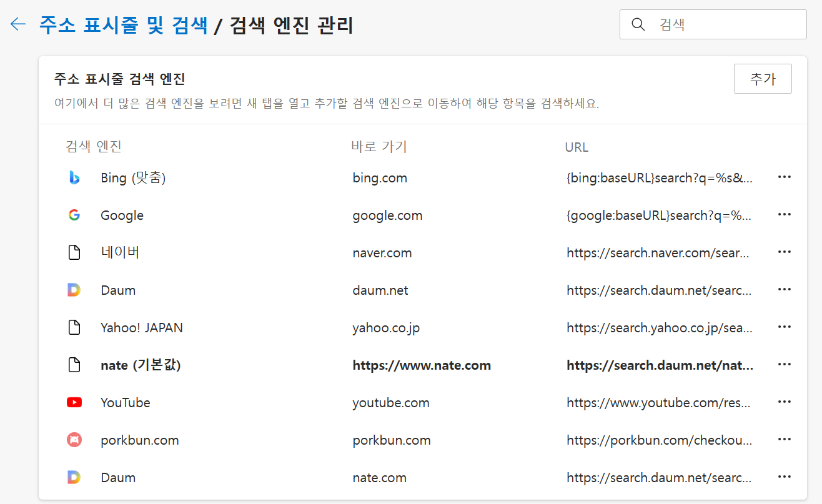Click the yahoo.co.jp shortcut text
822x504 pixels.
(386, 328)
